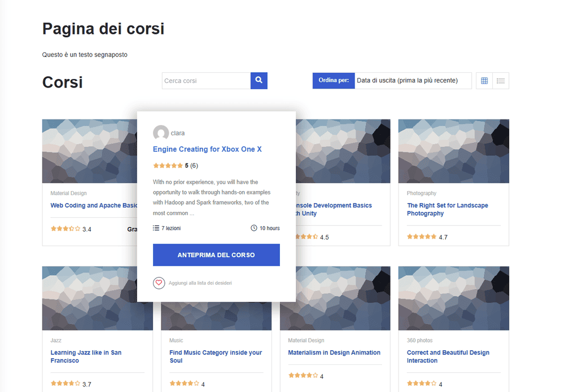This screenshot has width=578, height=392.
Task: Click the 7 lezioni list icon
Action: (156, 228)
